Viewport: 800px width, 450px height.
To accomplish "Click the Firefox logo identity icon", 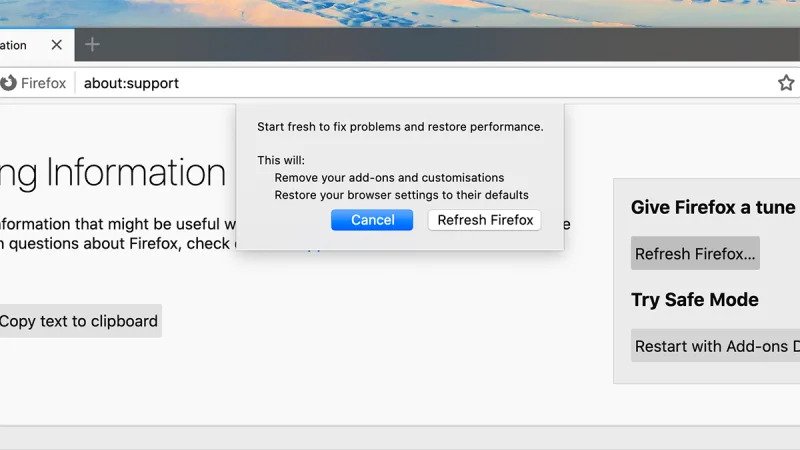I will click(x=8, y=83).
